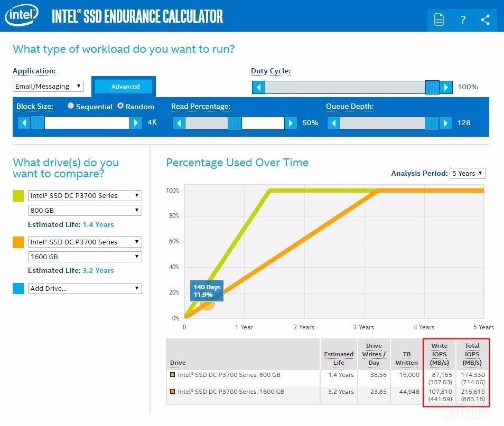Click green legend square in 800 GB row
Image resolution: width=504 pixels, height=426 pixels.
173,375
